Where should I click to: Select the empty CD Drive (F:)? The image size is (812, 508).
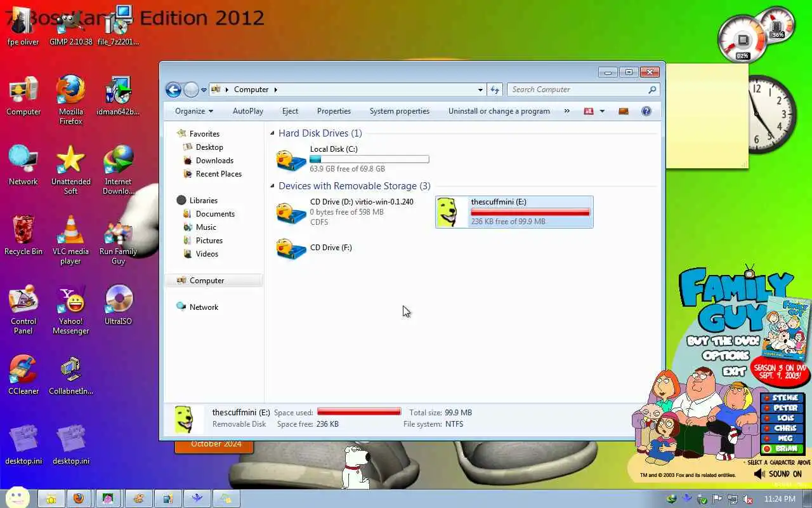coord(353,248)
